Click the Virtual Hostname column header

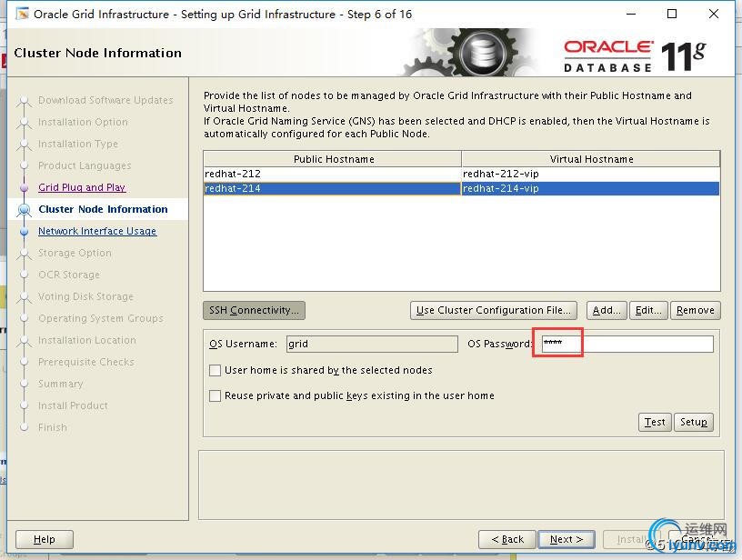tap(591, 159)
